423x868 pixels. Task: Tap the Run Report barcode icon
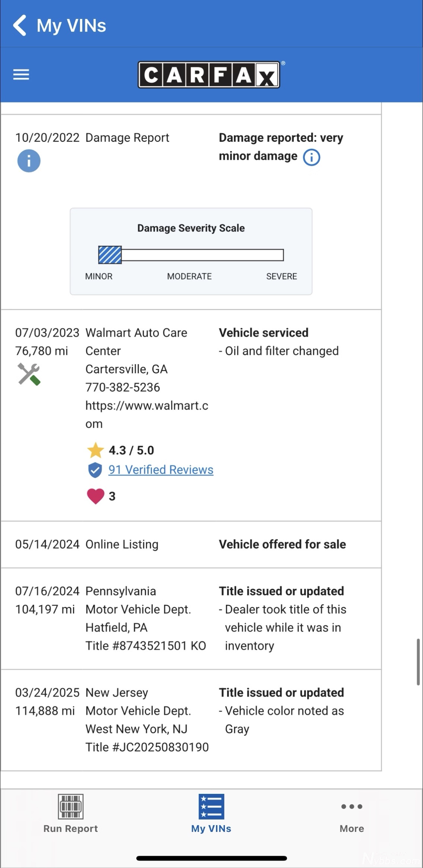pyautogui.click(x=70, y=807)
